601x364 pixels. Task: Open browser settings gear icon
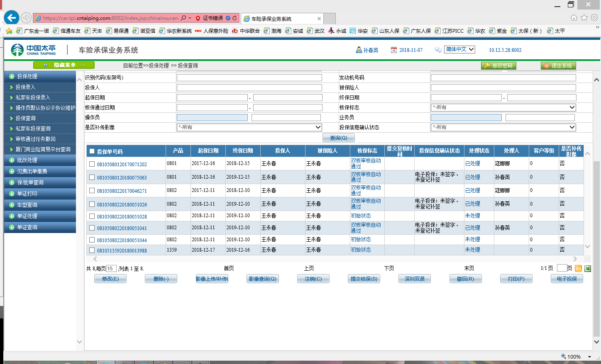[x=594, y=17]
